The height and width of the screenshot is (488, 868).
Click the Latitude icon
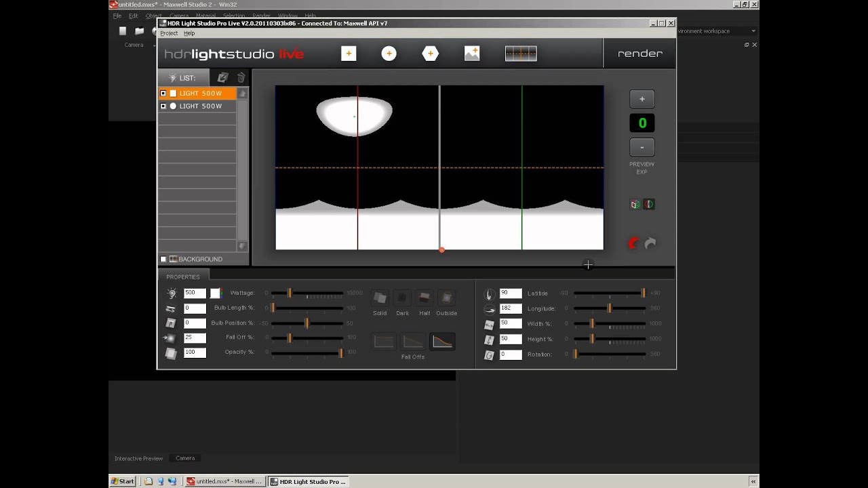[x=489, y=294]
